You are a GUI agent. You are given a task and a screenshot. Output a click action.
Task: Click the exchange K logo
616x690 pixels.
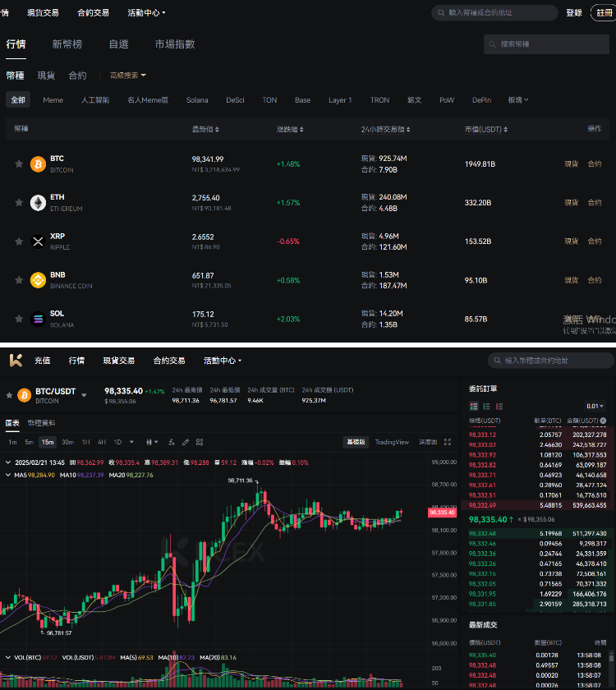point(16,361)
